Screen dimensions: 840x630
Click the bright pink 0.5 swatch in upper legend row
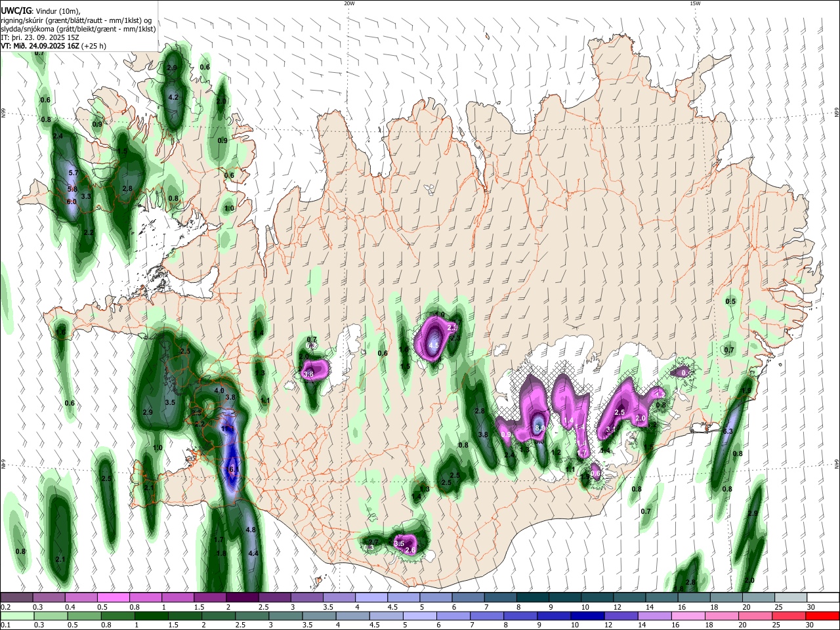[x=113, y=598]
